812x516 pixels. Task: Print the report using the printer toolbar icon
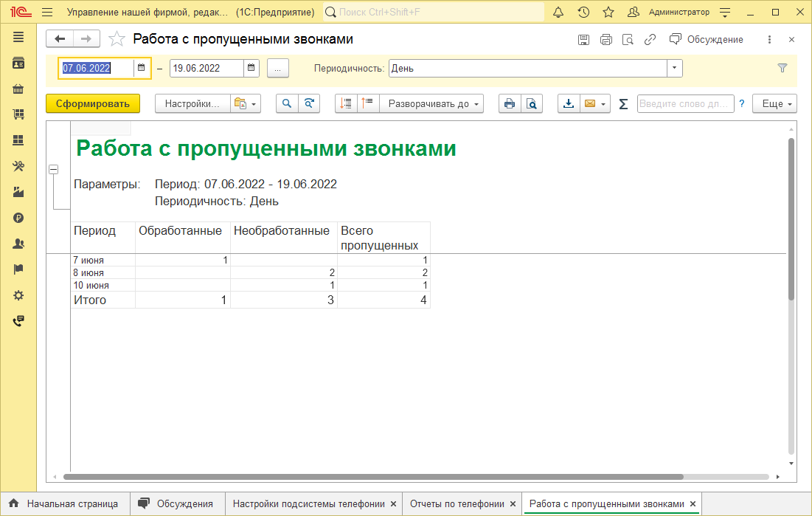510,104
